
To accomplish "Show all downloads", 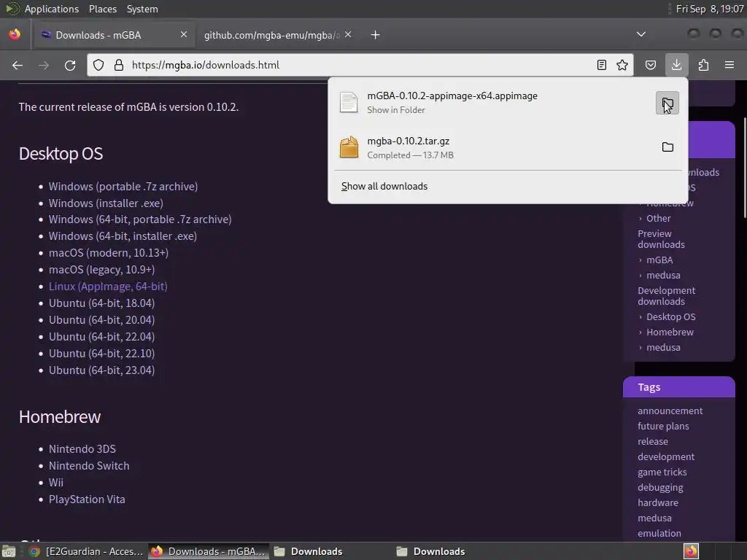I will tap(384, 186).
